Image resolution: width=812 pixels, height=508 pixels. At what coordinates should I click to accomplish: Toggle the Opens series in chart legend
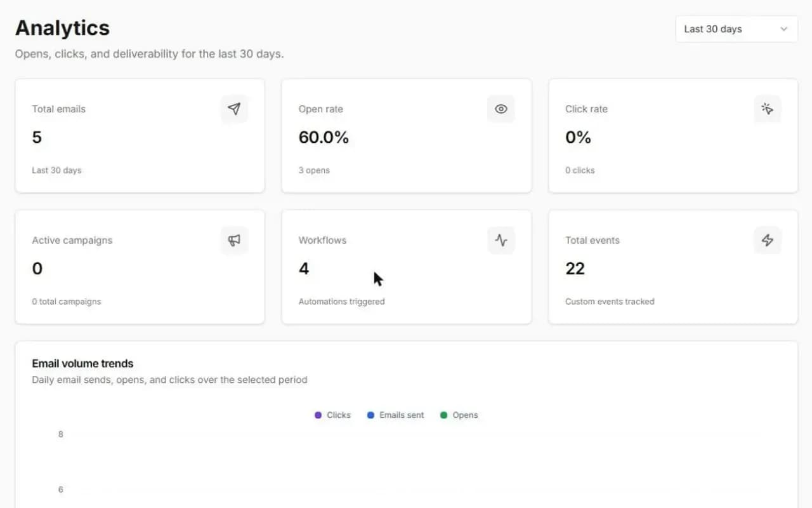click(459, 415)
